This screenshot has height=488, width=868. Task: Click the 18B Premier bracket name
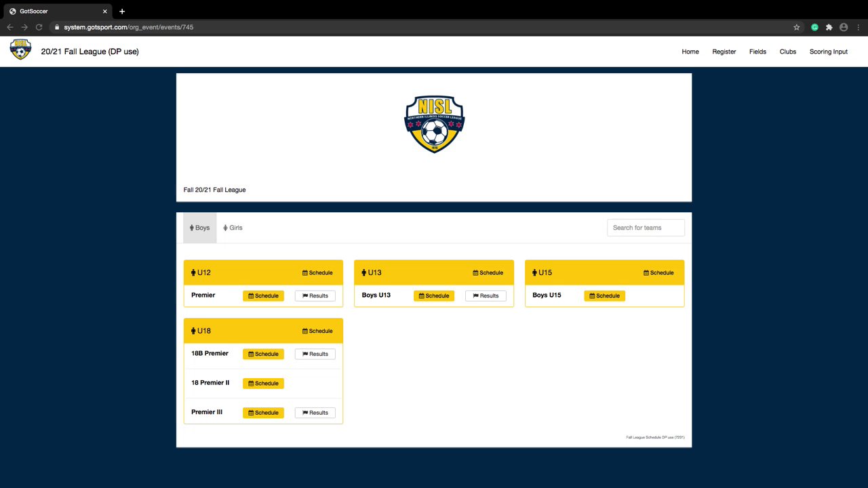pyautogui.click(x=210, y=353)
